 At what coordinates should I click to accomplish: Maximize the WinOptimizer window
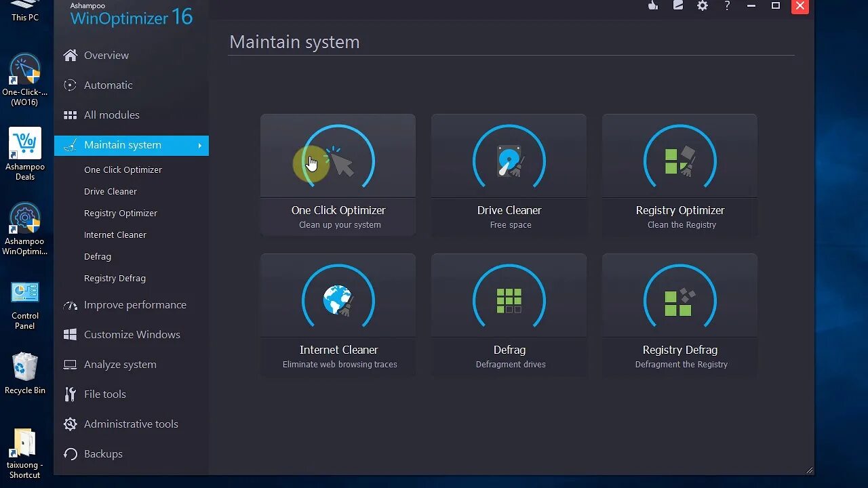click(776, 5)
